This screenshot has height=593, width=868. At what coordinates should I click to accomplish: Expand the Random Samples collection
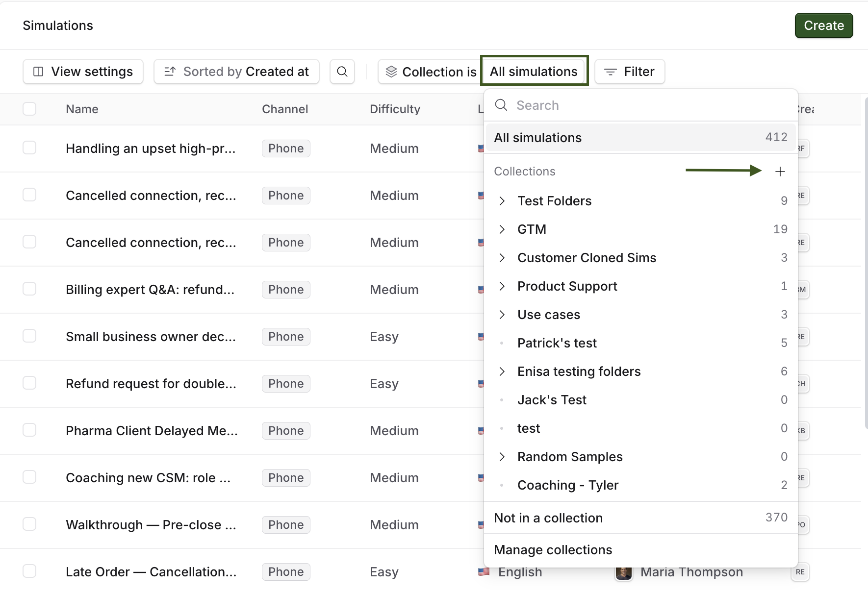coord(502,457)
